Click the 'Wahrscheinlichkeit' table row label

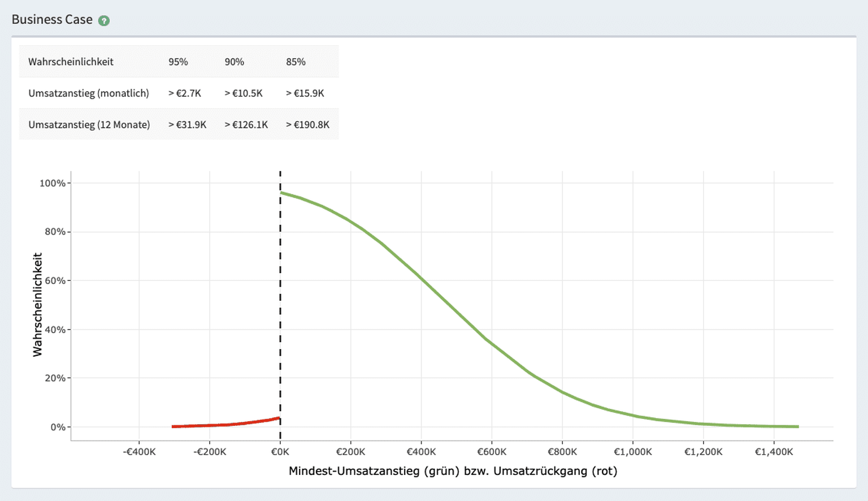(x=71, y=62)
